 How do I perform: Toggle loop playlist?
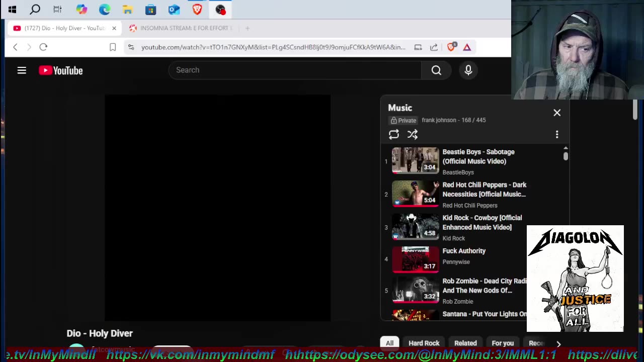point(394,134)
